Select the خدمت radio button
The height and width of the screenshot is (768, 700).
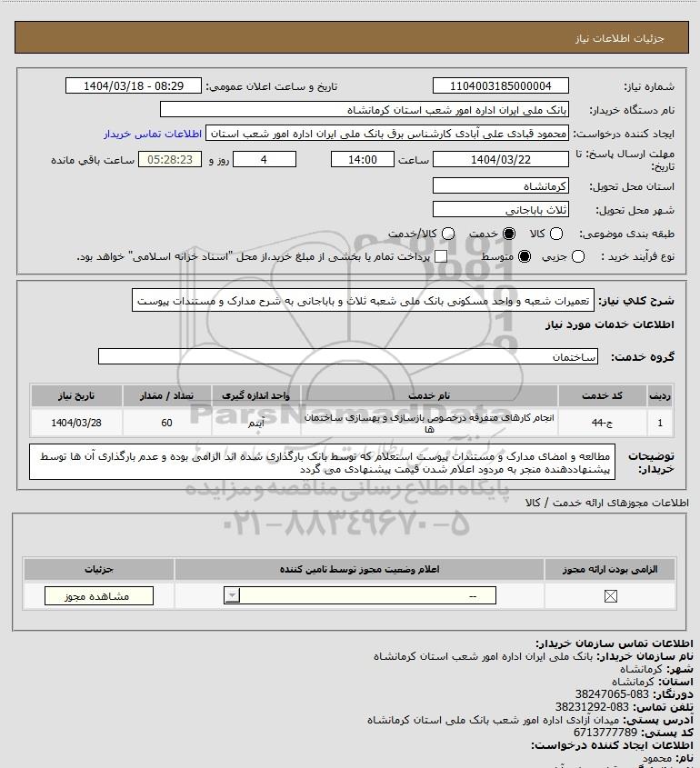tap(509, 234)
